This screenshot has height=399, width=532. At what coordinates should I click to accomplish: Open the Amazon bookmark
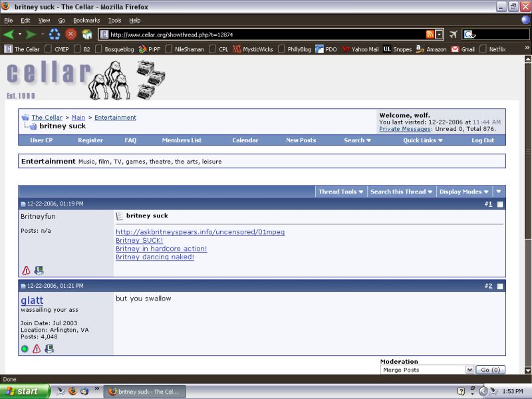[431, 49]
